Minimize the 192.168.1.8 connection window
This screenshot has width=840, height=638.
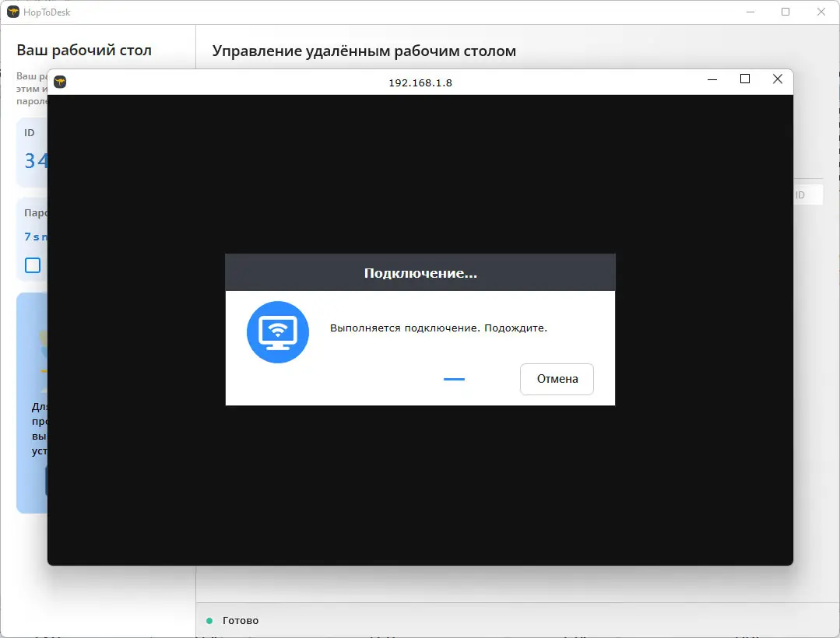coord(712,79)
